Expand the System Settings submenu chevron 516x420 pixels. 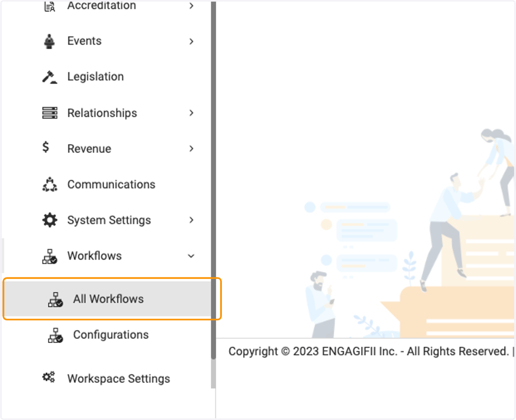pyautogui.click(x=191, y=220)
